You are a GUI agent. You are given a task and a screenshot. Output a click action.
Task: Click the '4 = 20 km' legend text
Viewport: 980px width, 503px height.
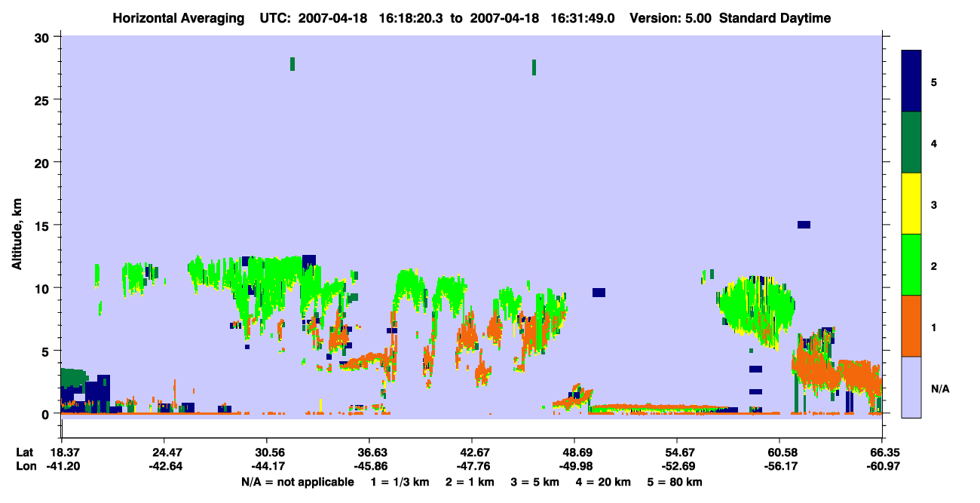(604, 482)
